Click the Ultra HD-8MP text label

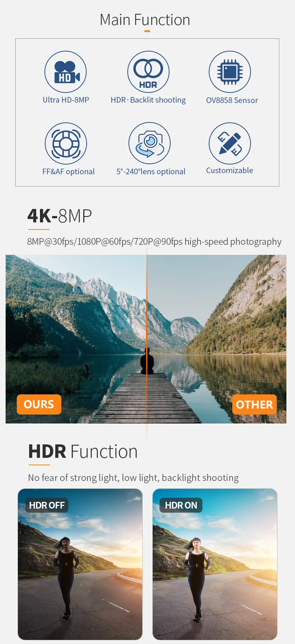[66, 100]
